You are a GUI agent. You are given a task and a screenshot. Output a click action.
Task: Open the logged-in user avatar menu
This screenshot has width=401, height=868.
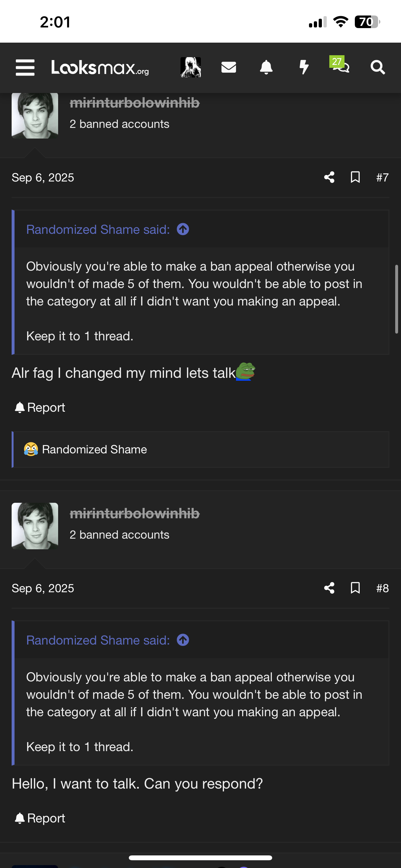(x=191, y=67)
